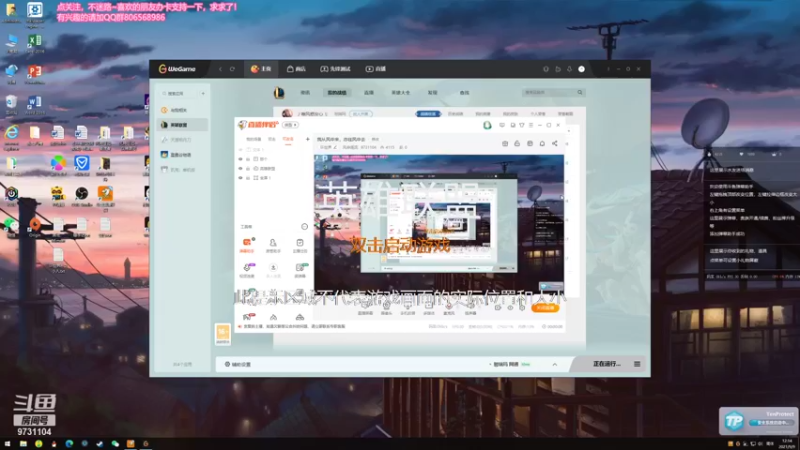Select League of Legends in WeGame sidebar
Image resolution: width=800 pixels, height=450 pixels.
[x=183, y=124]
